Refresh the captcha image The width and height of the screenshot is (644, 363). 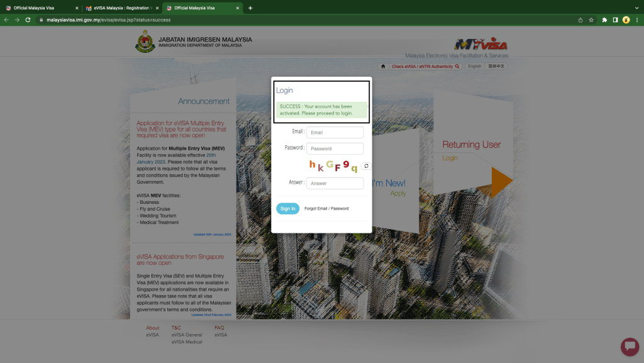point(366,166)
